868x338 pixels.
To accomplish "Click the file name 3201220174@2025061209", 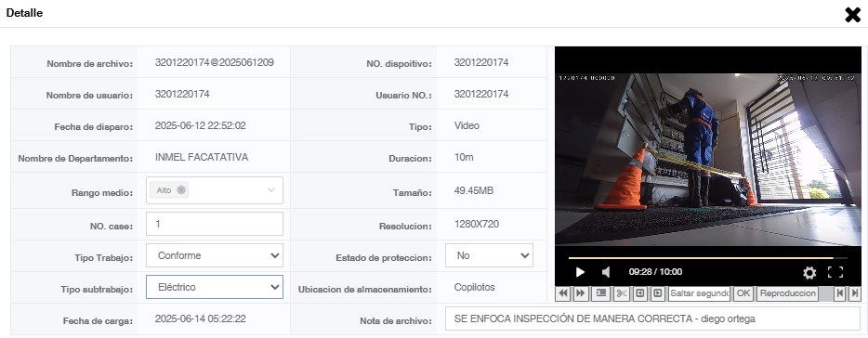I will [215, 62].
